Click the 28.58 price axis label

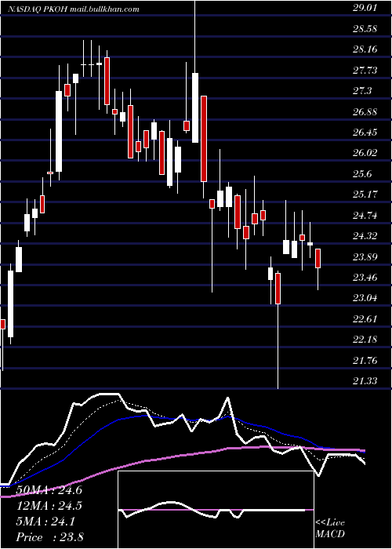click(x=365, y=28)
